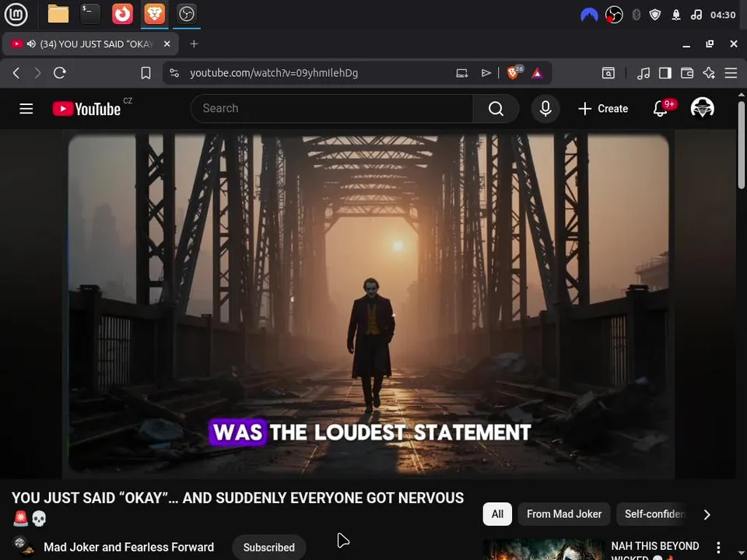Open the Bluetooth tray icon
This screenshot has height=560, width=747.
(636, 15)
